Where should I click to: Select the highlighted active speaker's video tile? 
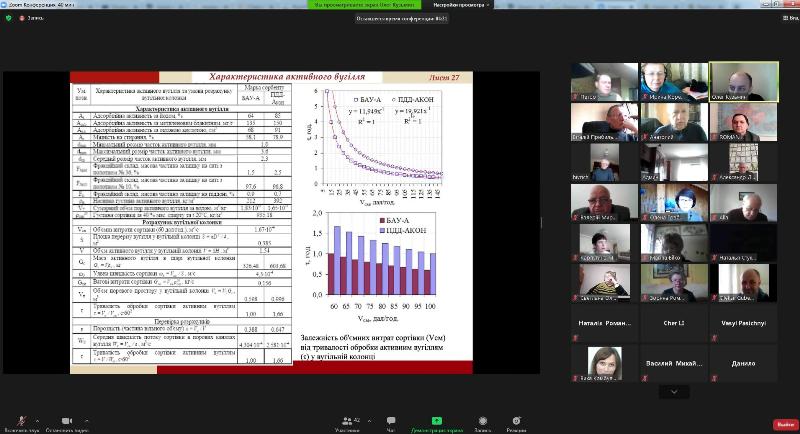pos(743,82)
